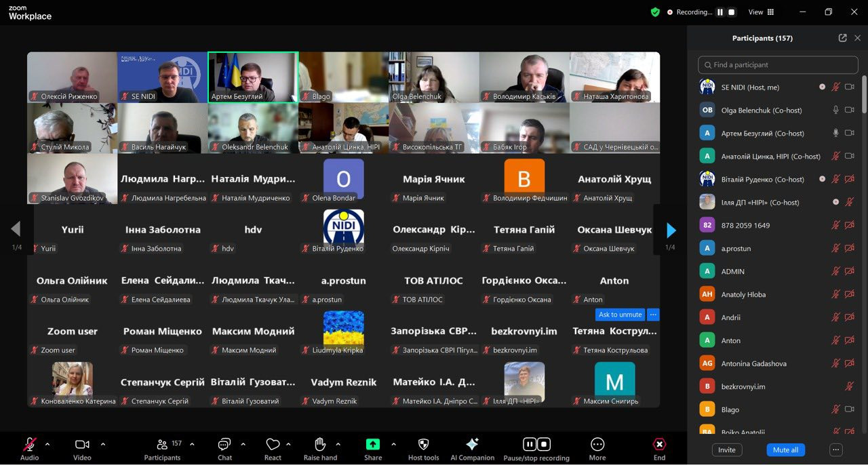Unmute microphone with the Audio button
This screenshot has height=465, width=868.
point(29,445)
